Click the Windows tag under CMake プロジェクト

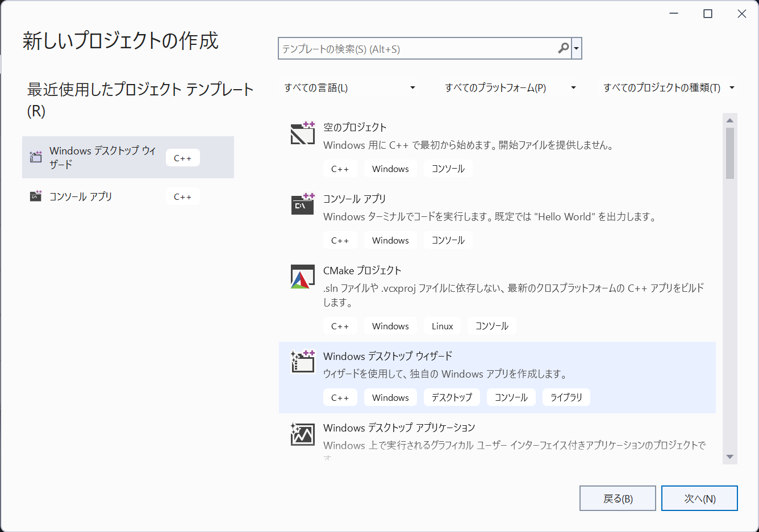pyautogui.click(x=390, y=326)
